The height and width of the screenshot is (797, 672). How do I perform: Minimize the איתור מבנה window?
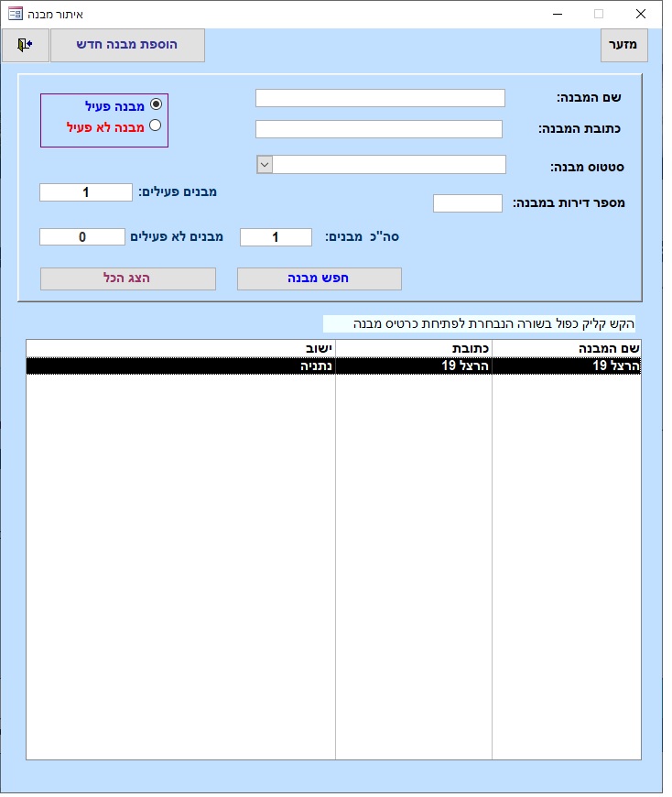tap(558, 15)
